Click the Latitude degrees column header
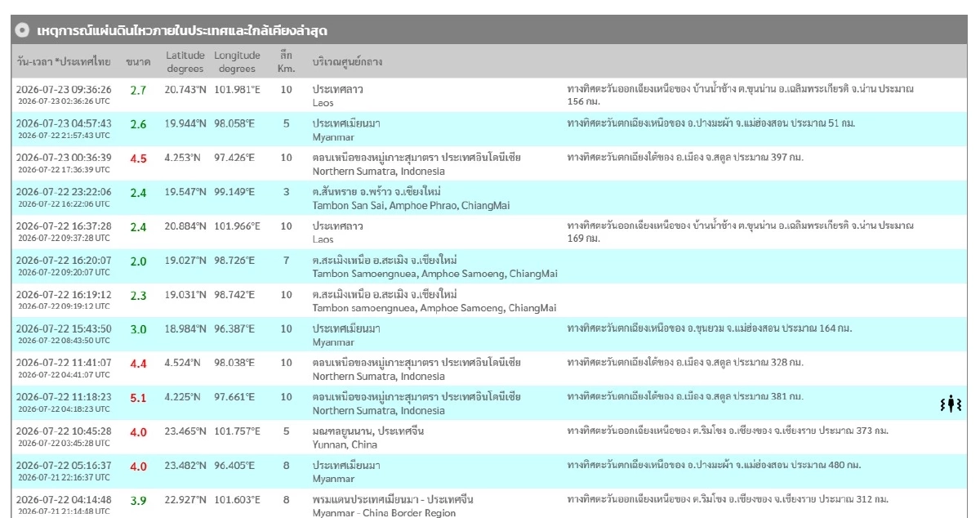The width and height of the screenshot is (980, 518). (x=185, y=62)
